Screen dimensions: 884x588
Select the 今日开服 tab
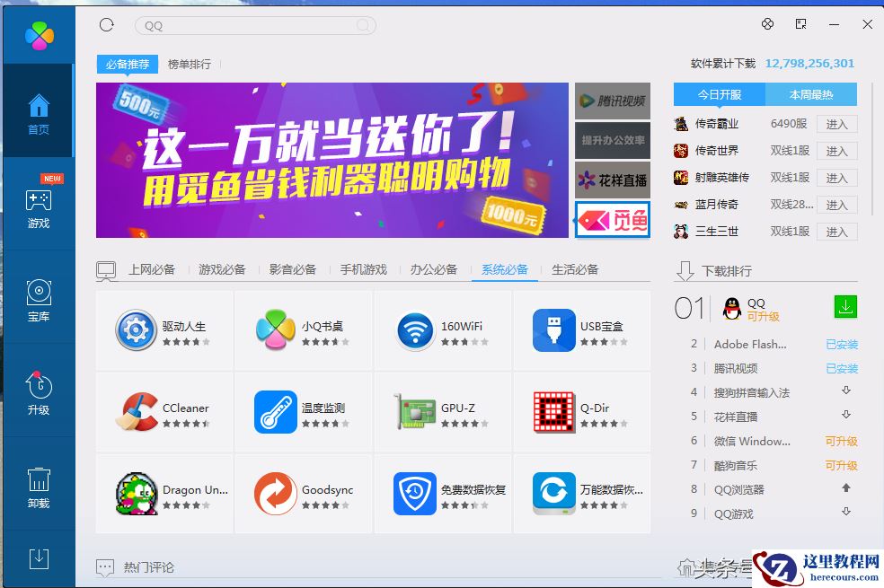coord(720,94)
